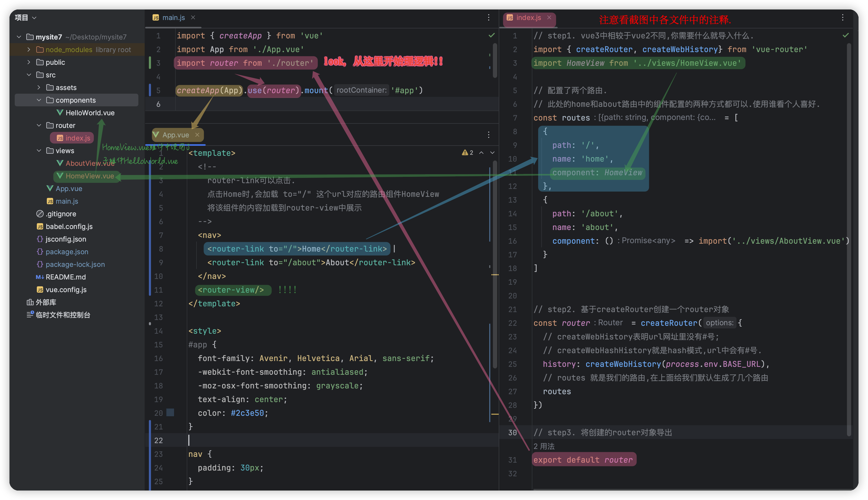Click the green inspection checkmark in main.js
The height and width of the screenshot is (500, 868).
point(492,35)
